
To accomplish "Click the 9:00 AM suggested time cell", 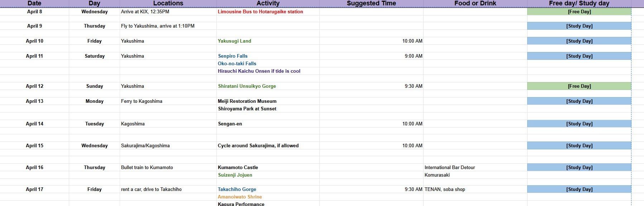I will 371,56.
